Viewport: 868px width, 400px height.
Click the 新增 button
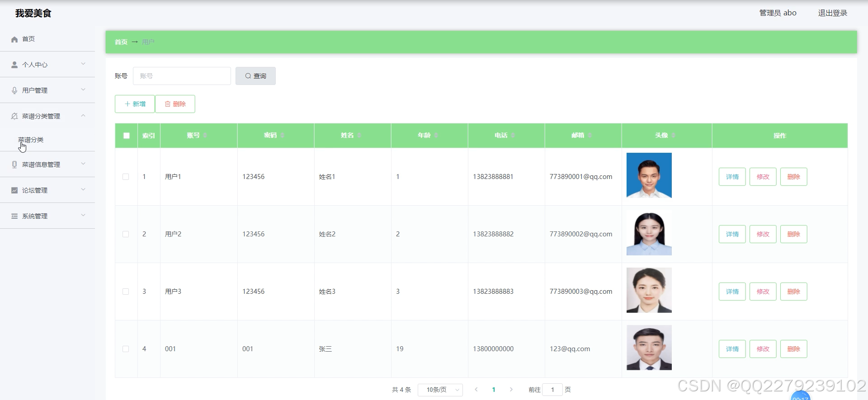point(135,104)
